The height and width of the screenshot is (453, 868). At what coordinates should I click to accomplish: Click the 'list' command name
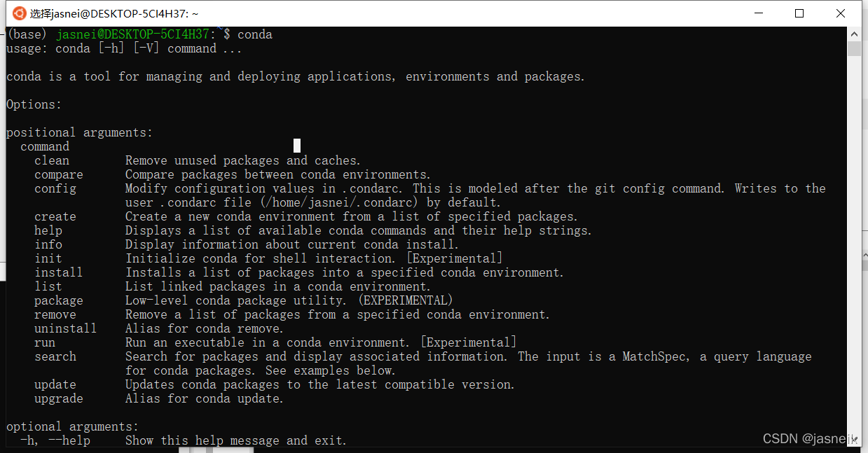coord(48,286)
